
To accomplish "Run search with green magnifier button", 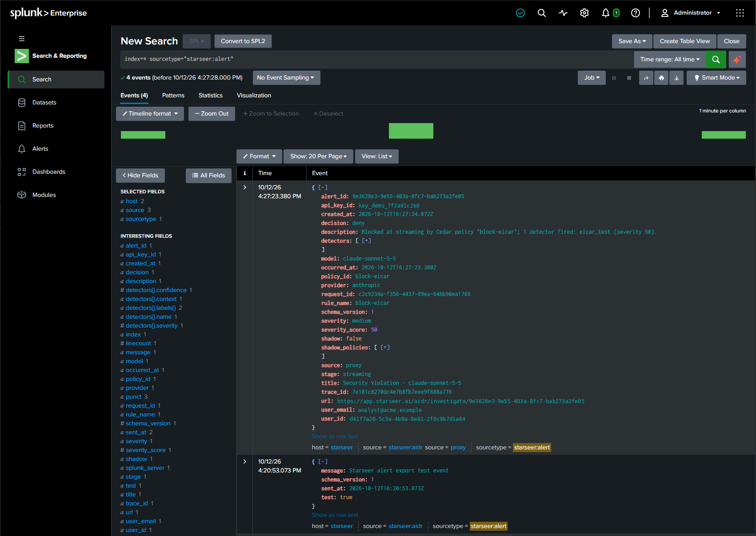I will 716,60.
